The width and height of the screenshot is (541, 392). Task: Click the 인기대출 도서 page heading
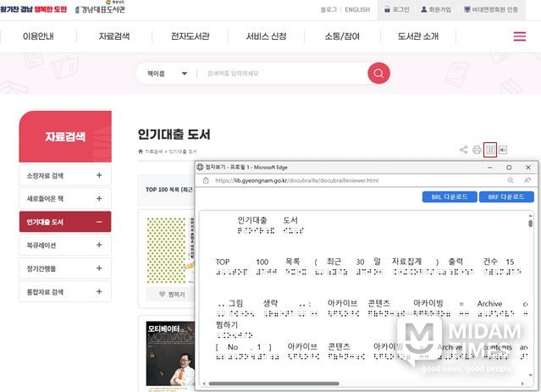click(x=174, y=135)
